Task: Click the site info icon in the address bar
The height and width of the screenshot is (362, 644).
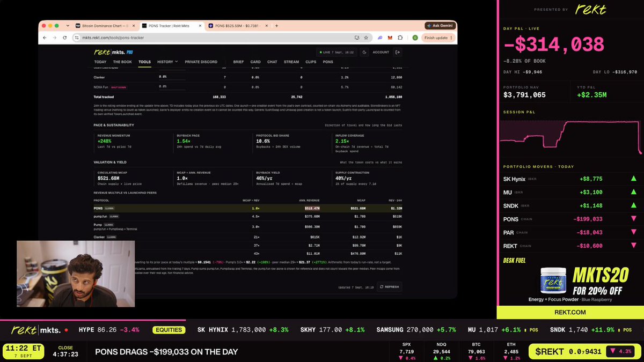Action: pyautogui.click(x=77, y=38)
